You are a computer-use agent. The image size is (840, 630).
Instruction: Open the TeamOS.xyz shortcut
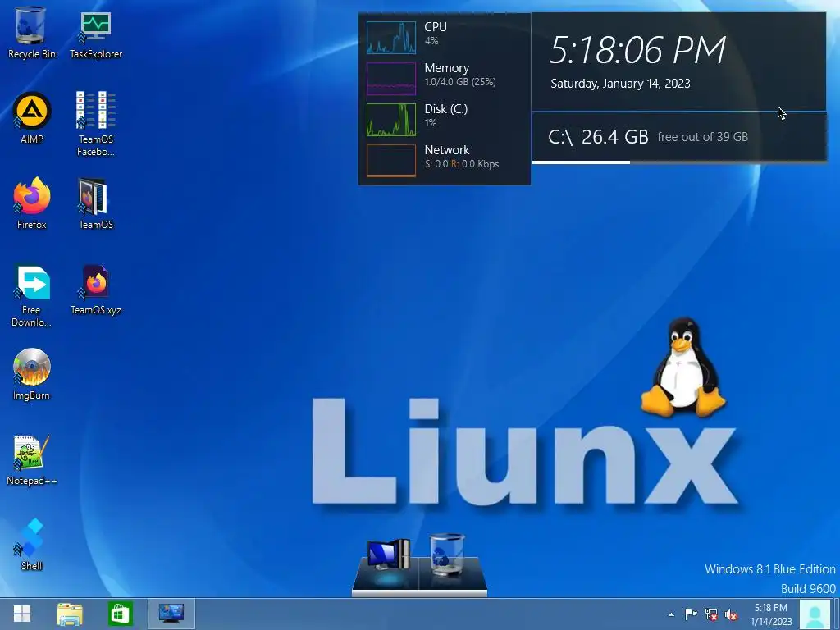pos(96,290)
